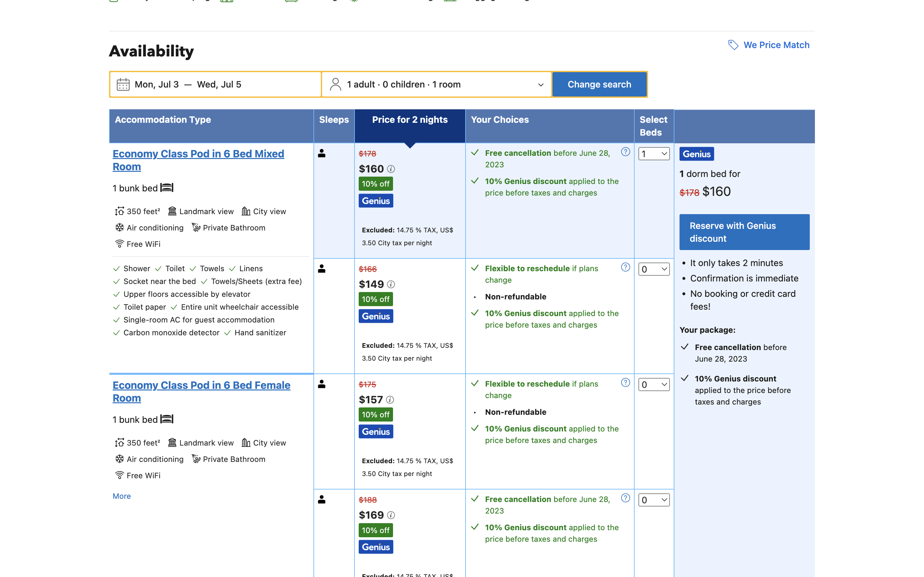Click info icon beside $169 price

coord(391,515)
